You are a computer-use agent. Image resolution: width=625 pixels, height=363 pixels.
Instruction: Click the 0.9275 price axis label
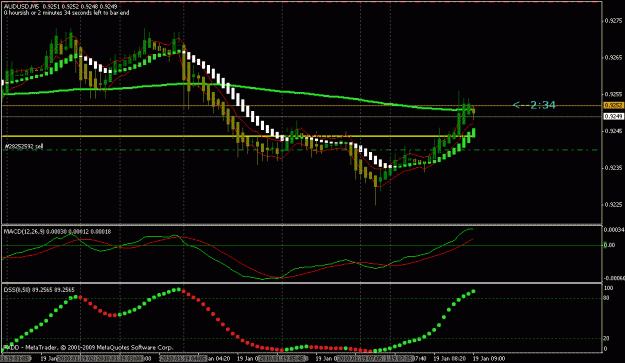coord(613,20)
